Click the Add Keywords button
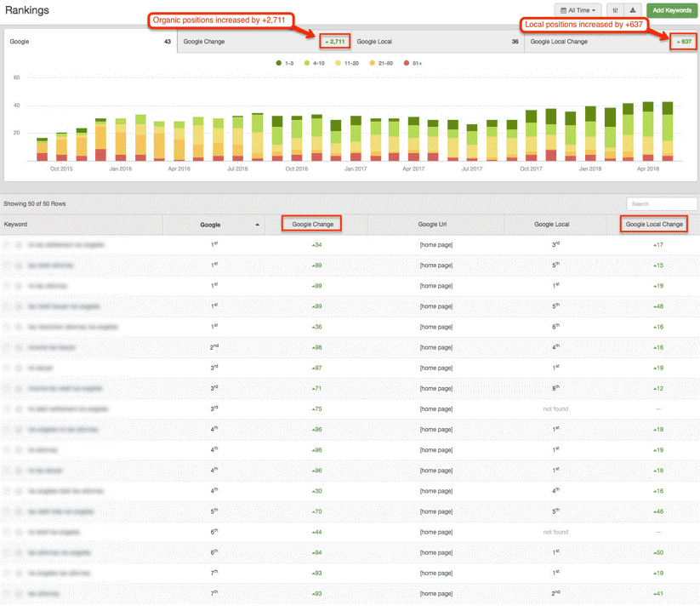The width and height of the screenshot is (700, 611). click(x=670, y=10)
